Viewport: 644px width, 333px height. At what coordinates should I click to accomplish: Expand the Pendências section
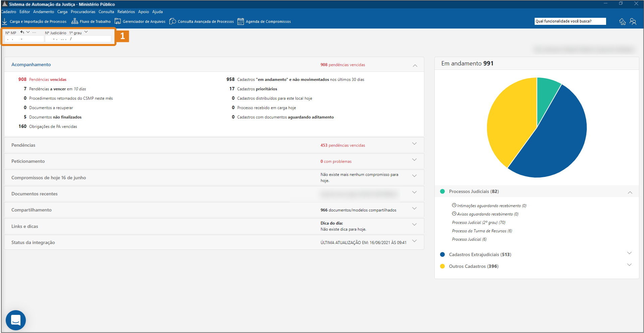(414, 144)
